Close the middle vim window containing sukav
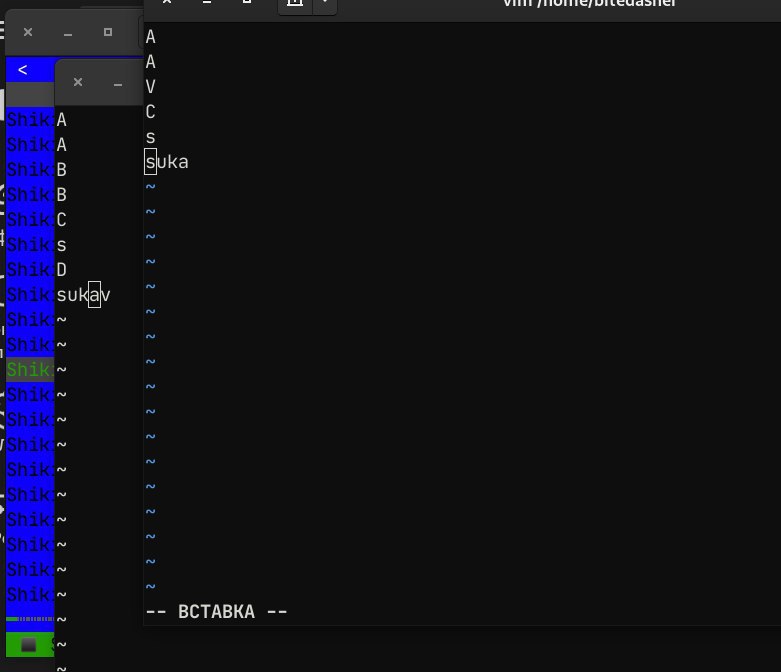Screen dimensions: 781x672 78,82
